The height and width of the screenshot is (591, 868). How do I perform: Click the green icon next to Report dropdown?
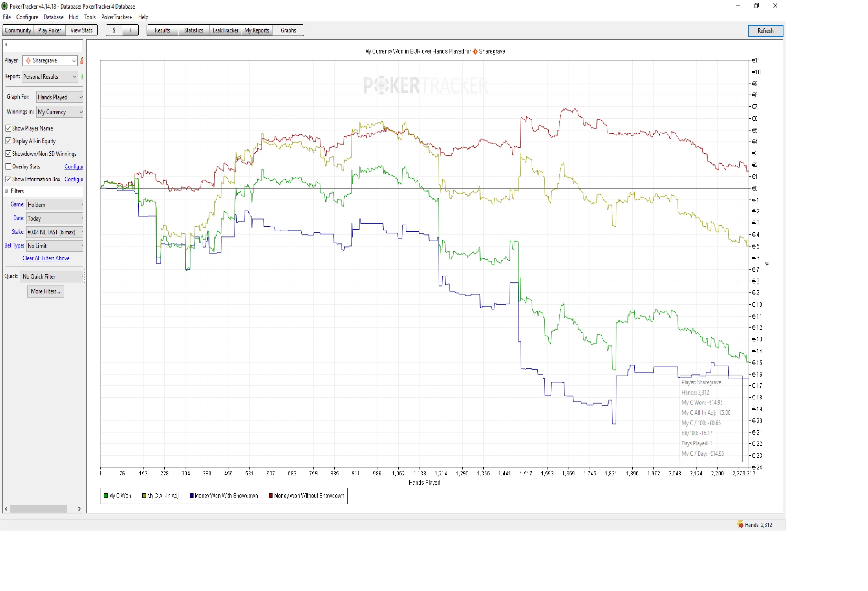(82, 77)
